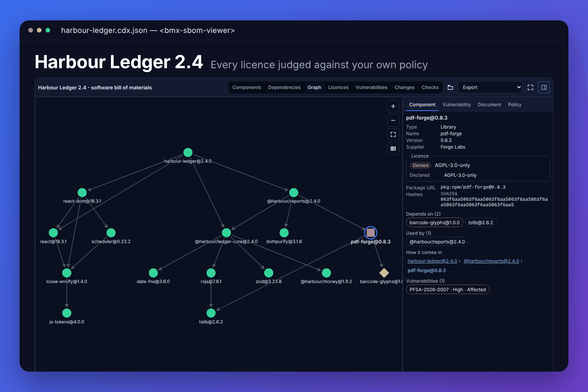
Task: Open tslib@2.6.2 dependency chip
Action: (x=481, y=223)
